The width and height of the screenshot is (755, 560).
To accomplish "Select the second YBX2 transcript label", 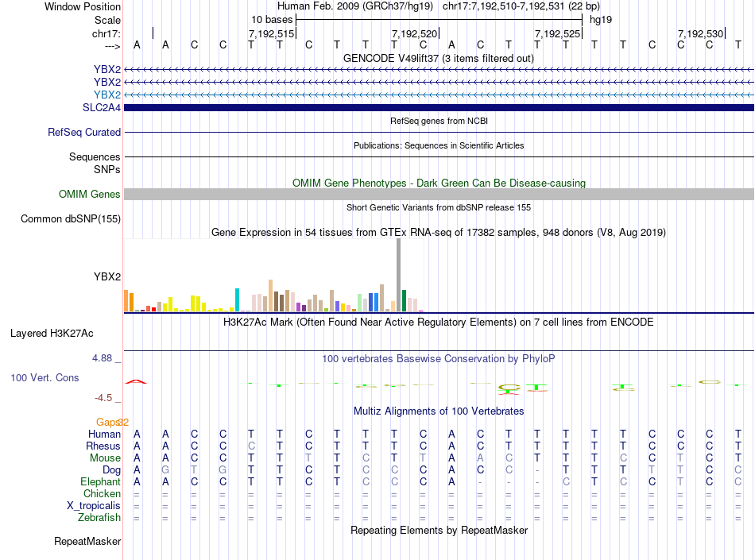I will pyautogui.click(x=107, y=82).
